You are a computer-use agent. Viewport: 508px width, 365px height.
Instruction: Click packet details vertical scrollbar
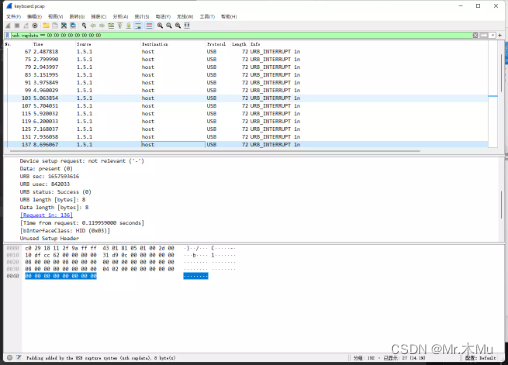[x=501, y=205]
